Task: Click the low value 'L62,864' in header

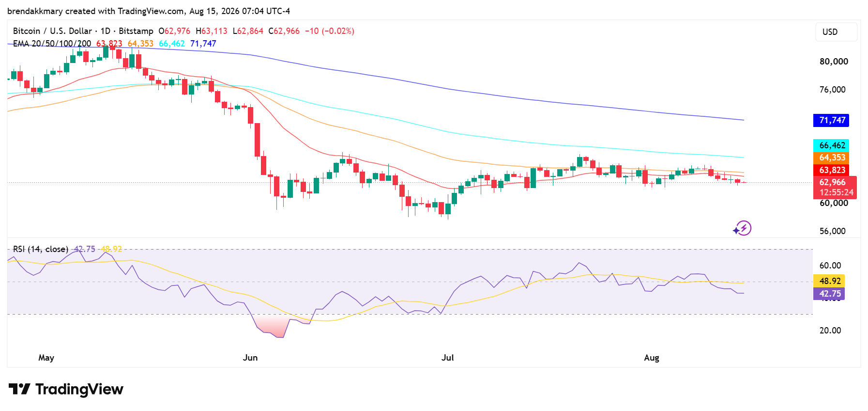Action: click(x=248, y=31)
